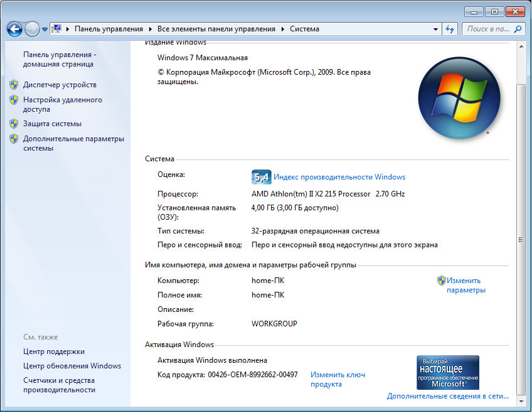Click the greyed Forward arrow button
The width and height of the screenshot is (532, 413).
[32, 29]
